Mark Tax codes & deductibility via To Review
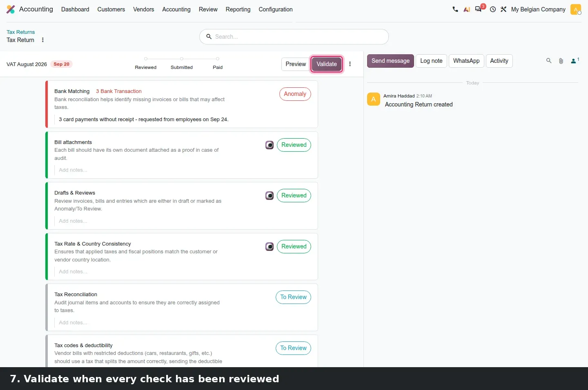The image size is (588, 390). 293,348
